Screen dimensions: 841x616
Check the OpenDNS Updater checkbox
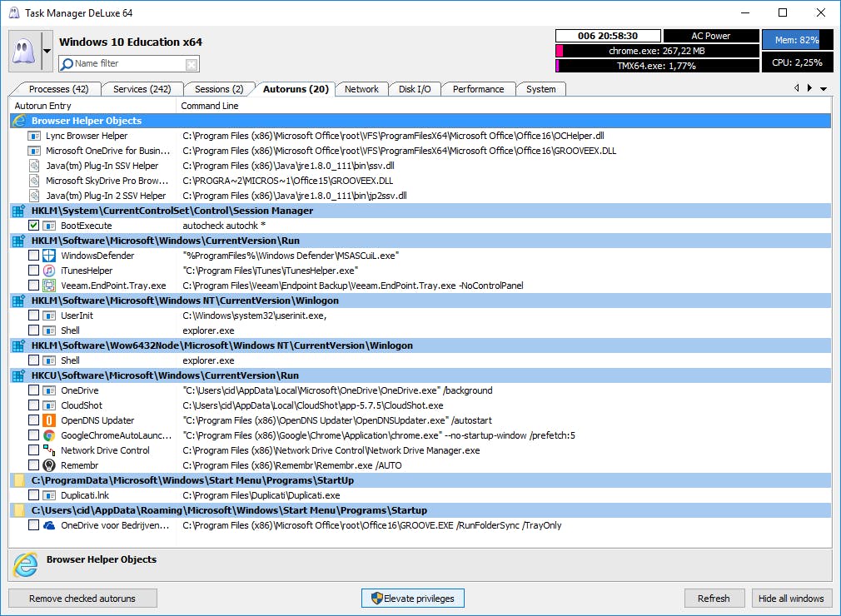34,420
